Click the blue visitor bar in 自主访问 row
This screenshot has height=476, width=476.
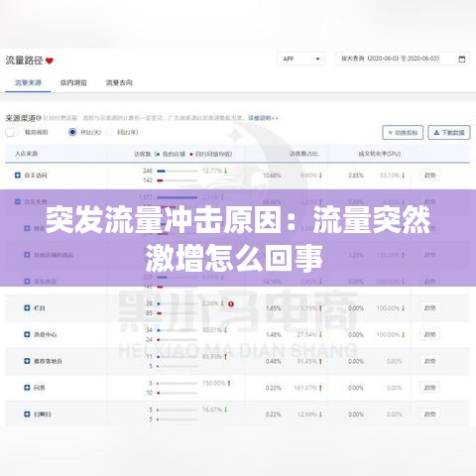(x=161, y=171)
